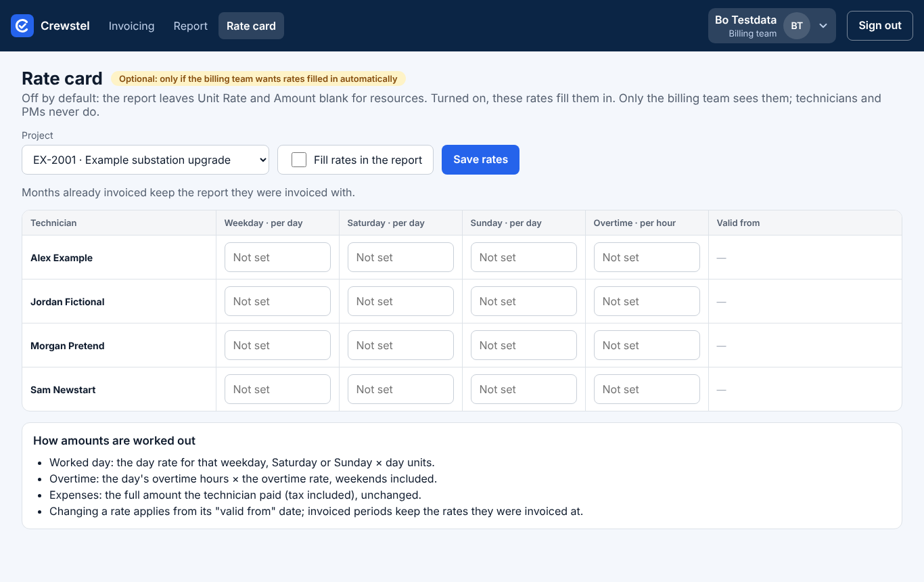Click Morgan Pretend's Overtime rate field
The height and width of the screenshot is (582, 924).
pos(647,345)
